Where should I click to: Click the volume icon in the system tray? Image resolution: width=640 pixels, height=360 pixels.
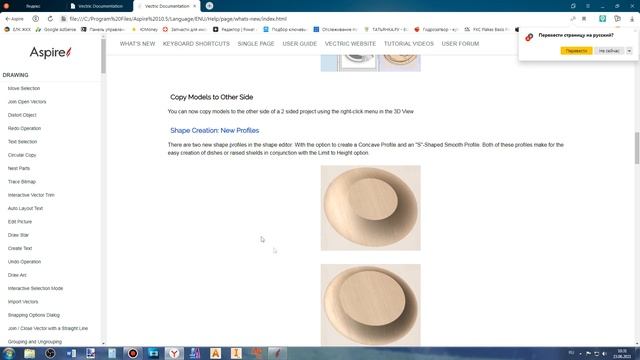tap(604, 353)
